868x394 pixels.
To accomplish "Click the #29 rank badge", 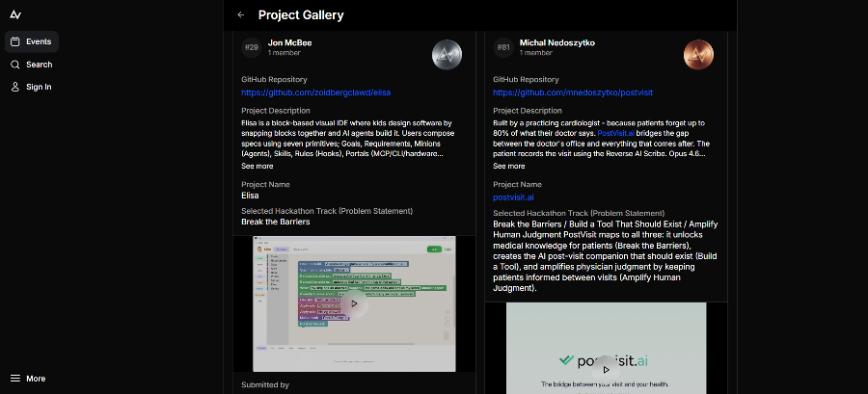I will [x=251, y=47].
